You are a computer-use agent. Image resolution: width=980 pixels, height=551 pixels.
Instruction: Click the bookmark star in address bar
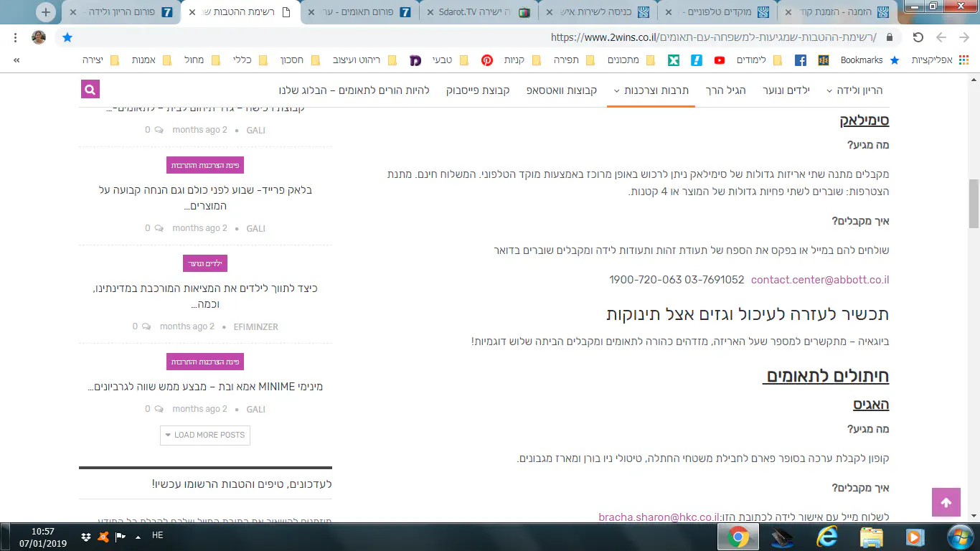[x=67, y=37]
